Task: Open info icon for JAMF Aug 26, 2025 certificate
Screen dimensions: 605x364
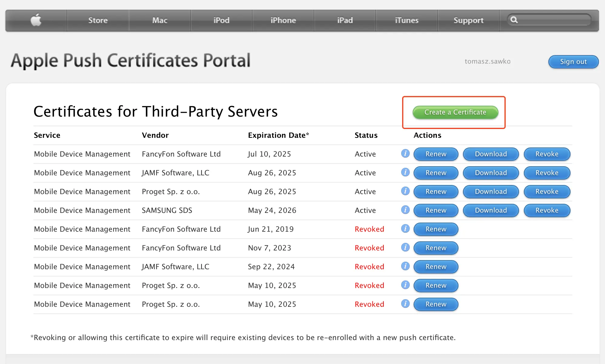Action: coord(405,172)
